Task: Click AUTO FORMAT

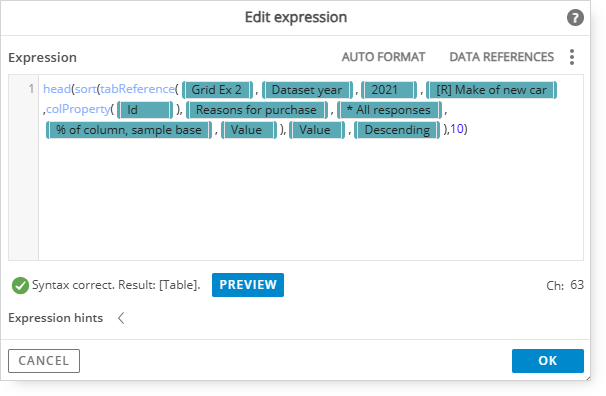Action: (383, 57)
